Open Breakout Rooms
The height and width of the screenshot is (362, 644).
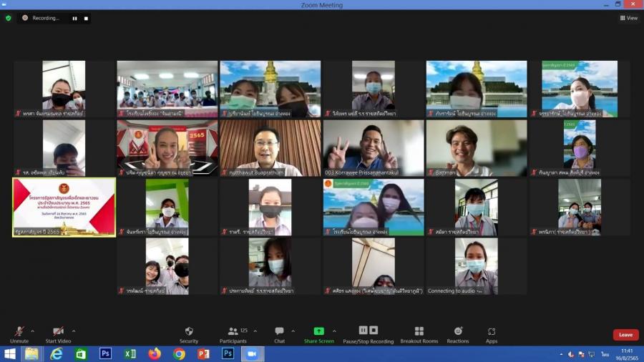[x=419, y=333]
